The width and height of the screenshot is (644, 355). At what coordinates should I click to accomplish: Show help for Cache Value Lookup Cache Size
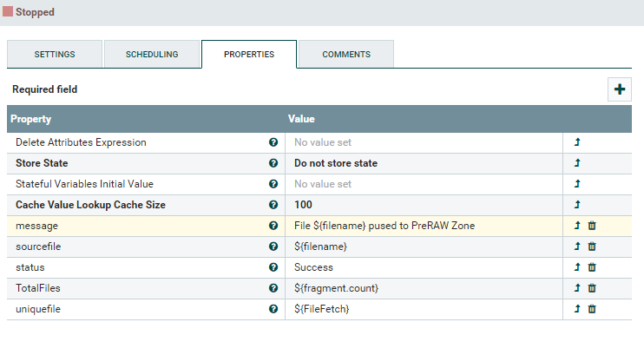[273, 205]
